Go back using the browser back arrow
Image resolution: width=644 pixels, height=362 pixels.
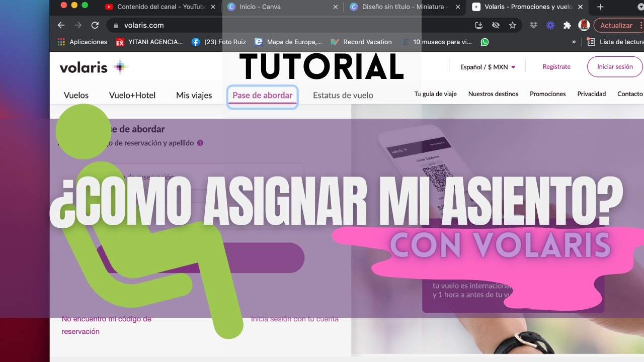61,25
